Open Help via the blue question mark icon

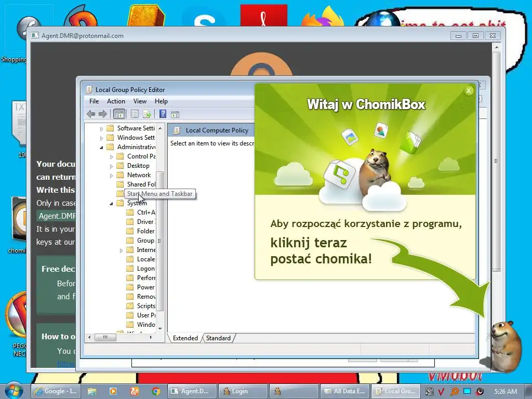163,114
